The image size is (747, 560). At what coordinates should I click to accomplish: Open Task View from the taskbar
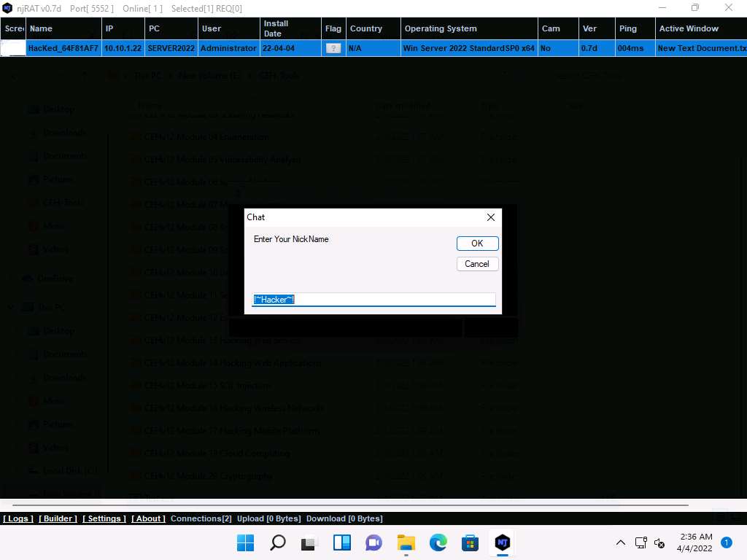[x=309, y=542]
